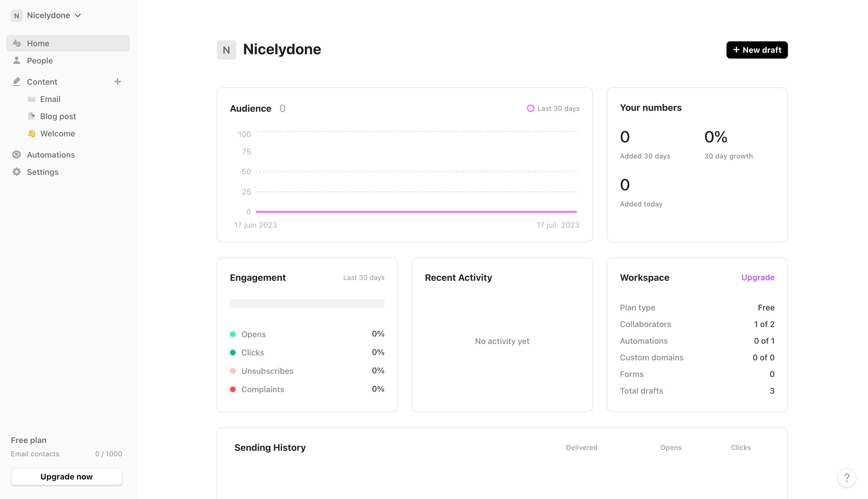Click the Blog post document icon
This screenshot has height=499, width=868.
pyautogui.click(x=31, y=116)
